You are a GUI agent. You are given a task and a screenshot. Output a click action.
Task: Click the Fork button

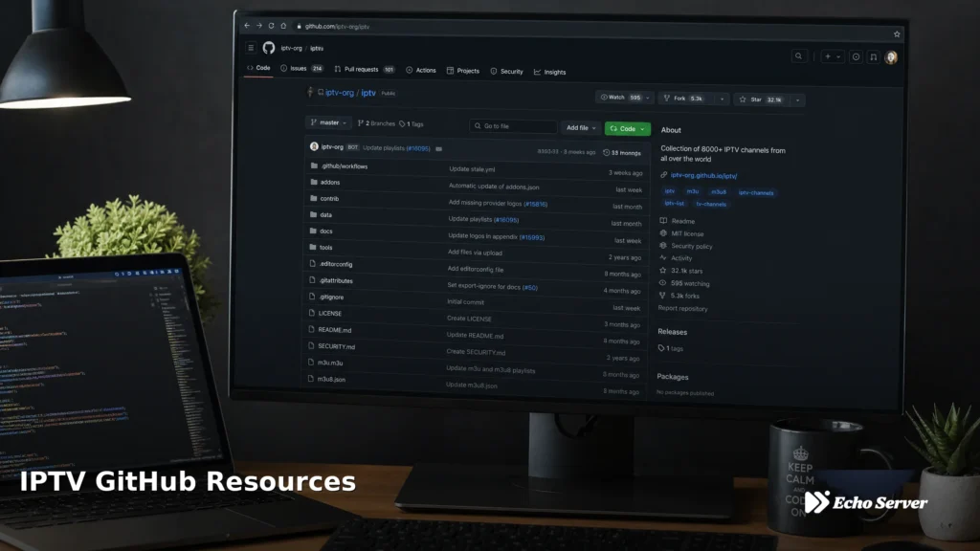point(684,99)
